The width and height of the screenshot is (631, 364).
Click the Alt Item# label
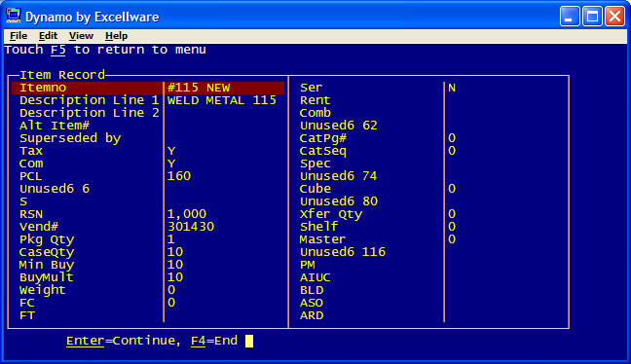coord(55,126)
